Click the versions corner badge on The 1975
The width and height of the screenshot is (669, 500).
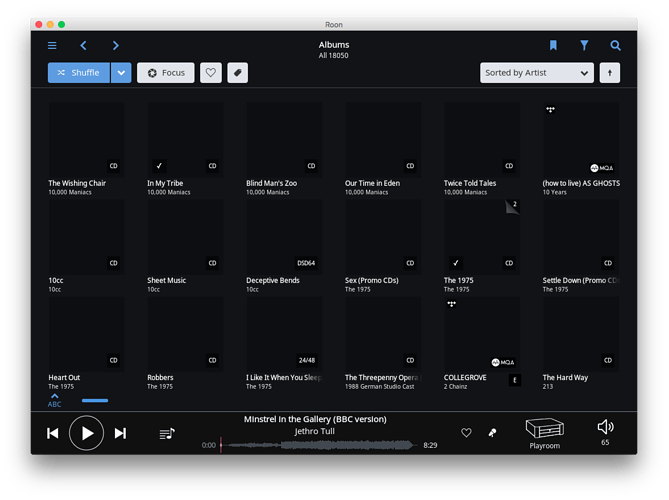512,206
